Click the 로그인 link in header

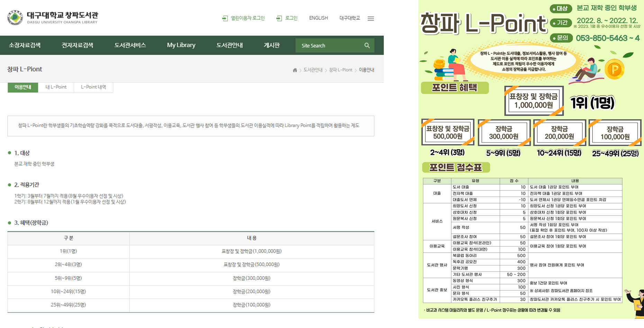287,18
